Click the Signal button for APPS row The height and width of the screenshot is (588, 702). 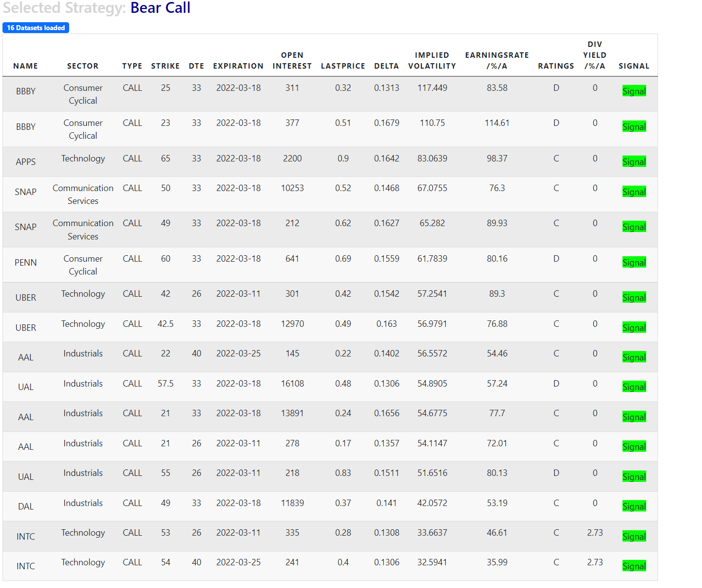(x=634, y=162)
